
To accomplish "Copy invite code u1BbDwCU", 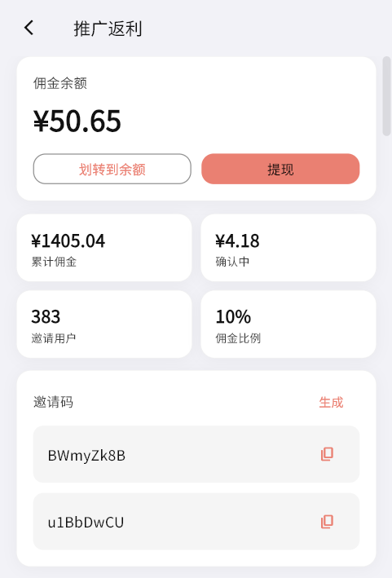I will [327, 522].
